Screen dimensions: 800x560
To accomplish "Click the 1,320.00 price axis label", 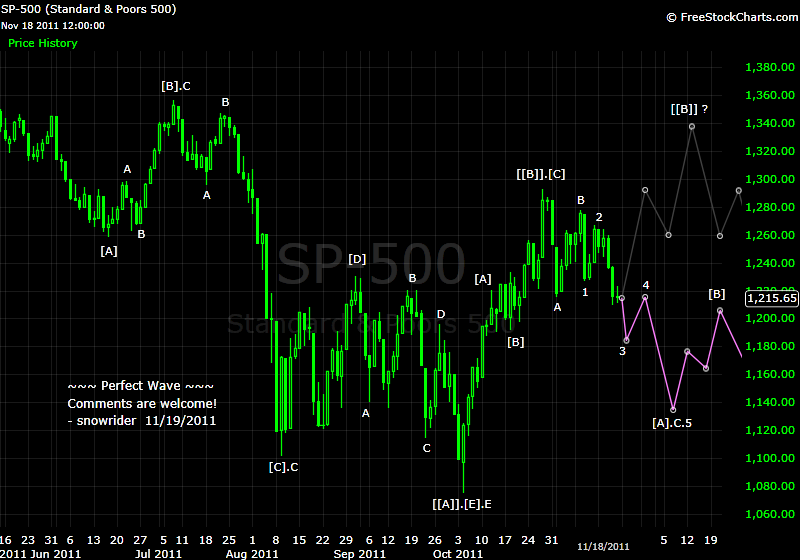I will pos(770,151).
